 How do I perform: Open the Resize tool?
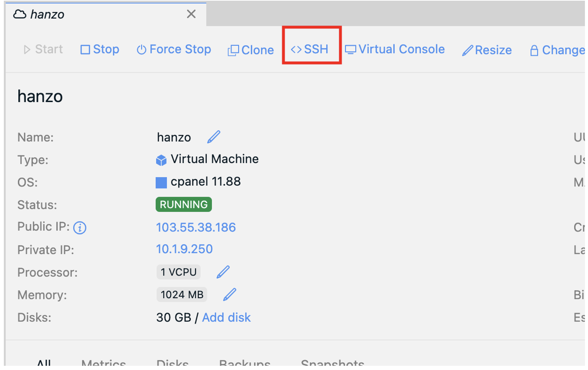[x=486, y=50]
